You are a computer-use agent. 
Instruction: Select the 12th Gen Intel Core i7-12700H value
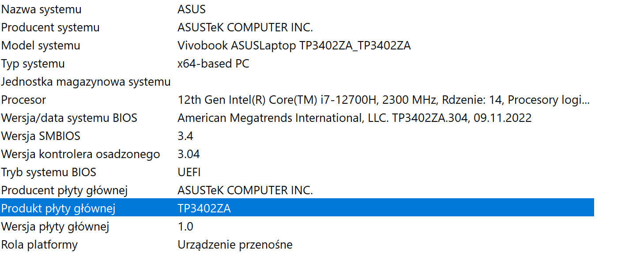click(x=383, y=100)
